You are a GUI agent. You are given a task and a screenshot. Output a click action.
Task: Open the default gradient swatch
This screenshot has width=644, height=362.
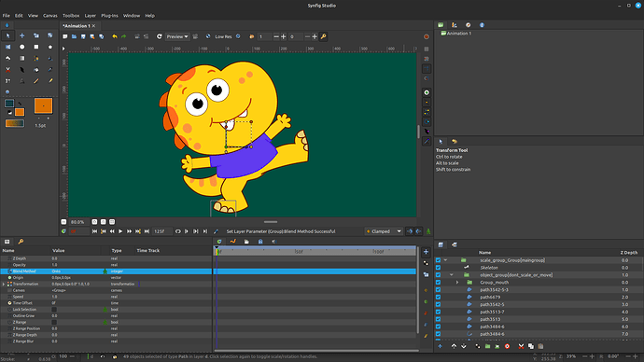click(x=14, y=123)
